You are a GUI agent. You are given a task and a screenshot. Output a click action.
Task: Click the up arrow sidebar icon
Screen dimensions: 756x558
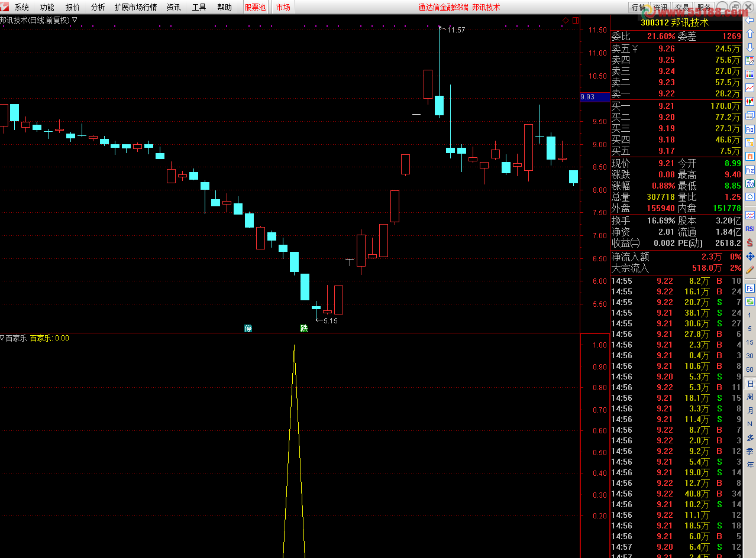pos(749,34)
